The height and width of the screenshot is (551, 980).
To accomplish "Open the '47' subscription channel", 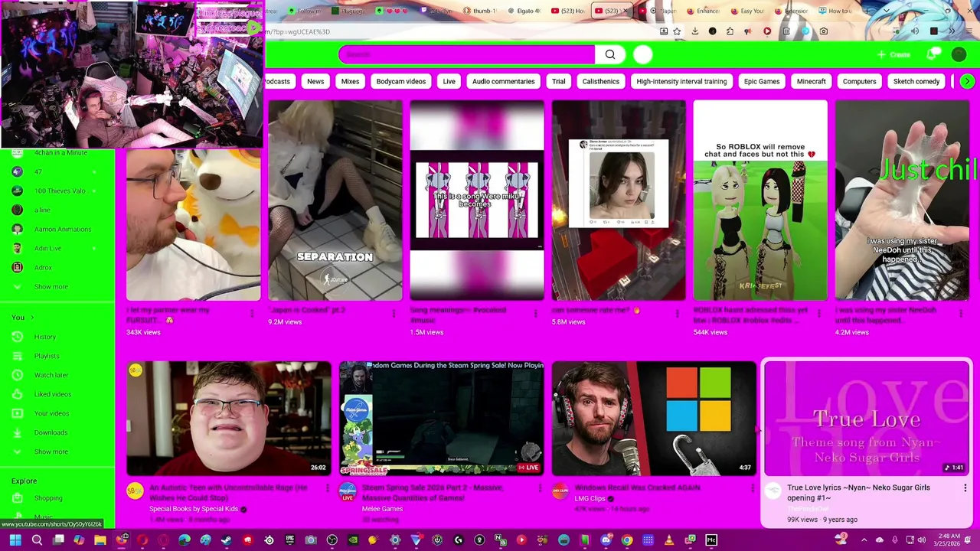I will click(x=38, y=171).
